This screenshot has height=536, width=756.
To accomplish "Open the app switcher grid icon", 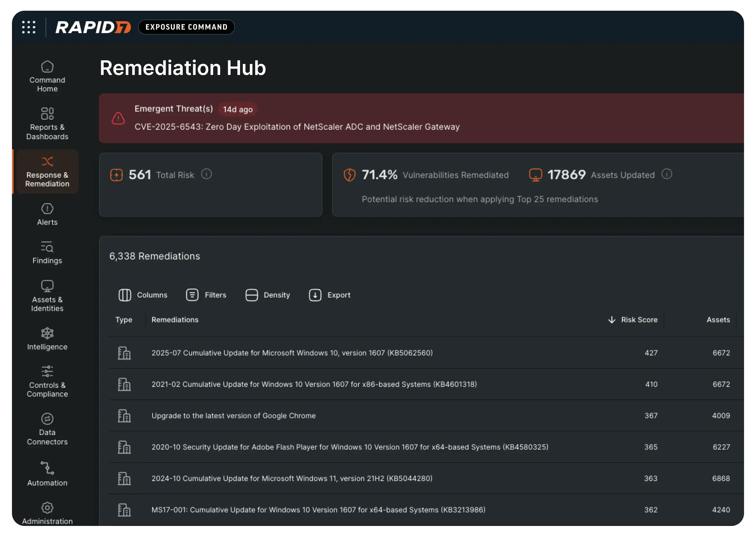I will pos(29,27).
